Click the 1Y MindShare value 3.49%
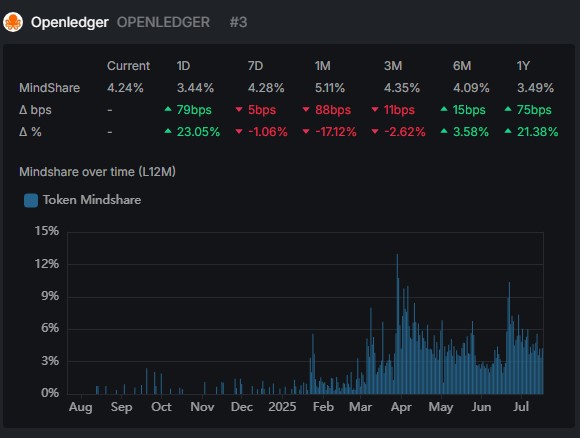580x438 pixels. (x=535, y=88)
